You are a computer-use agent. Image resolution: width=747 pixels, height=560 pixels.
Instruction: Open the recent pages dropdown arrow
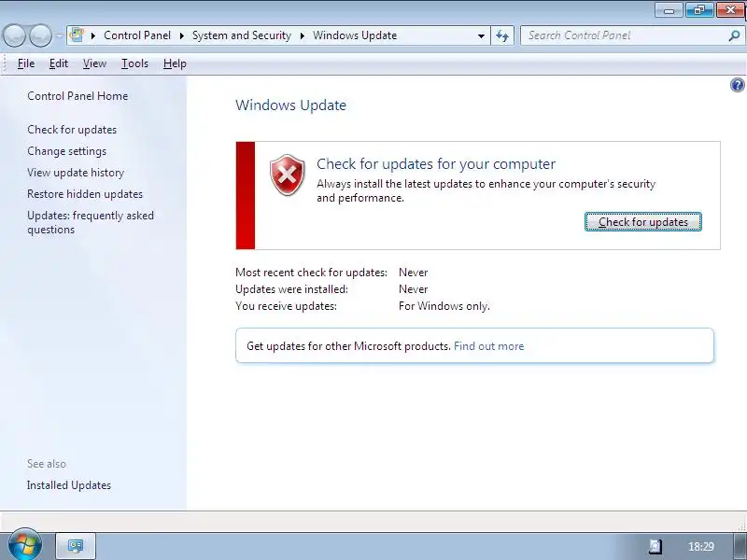coord(59,35)
